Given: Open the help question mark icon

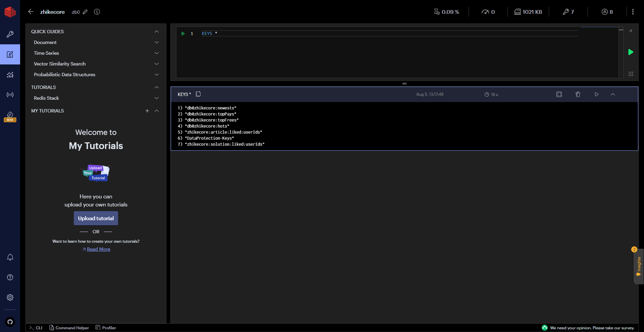Looking at the screenshot, I should pos(10,277).
